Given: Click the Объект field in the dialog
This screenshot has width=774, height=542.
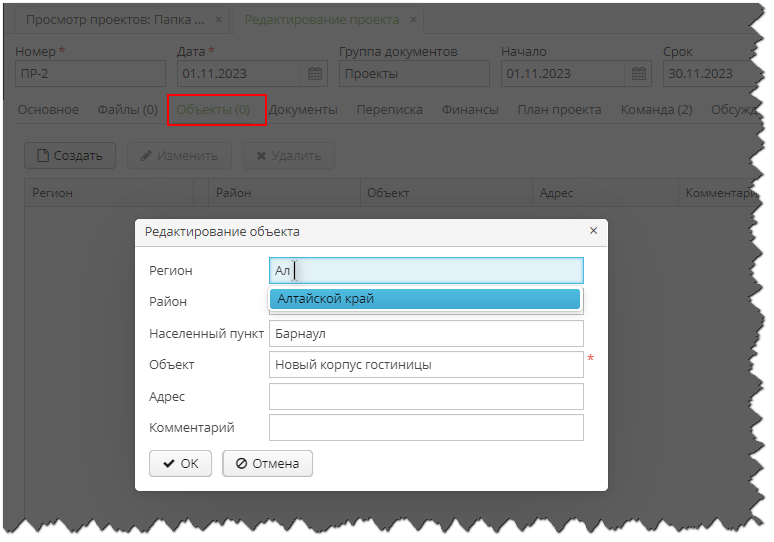Looking at the screenshot, I should 425,365.
